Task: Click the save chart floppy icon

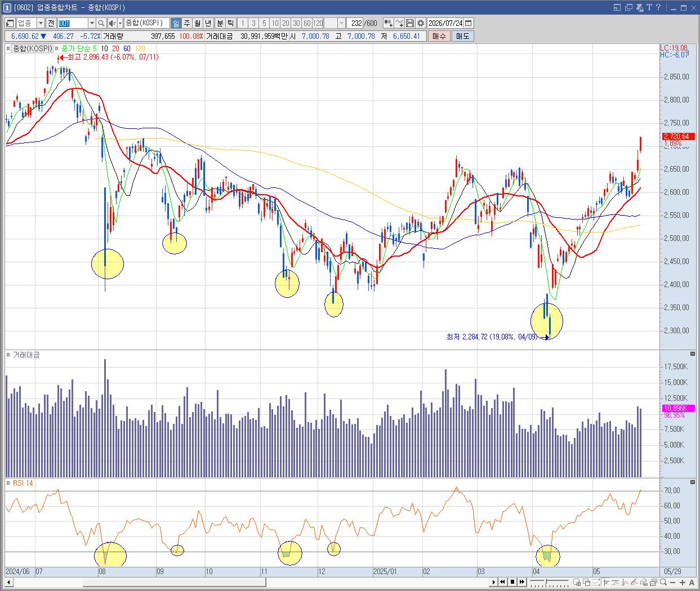Action: pyautogui.click(x=410, y=23)
